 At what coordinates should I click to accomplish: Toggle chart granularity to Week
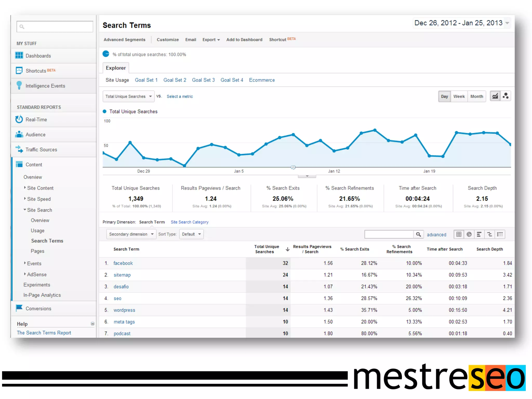click(x=459, y=96)
